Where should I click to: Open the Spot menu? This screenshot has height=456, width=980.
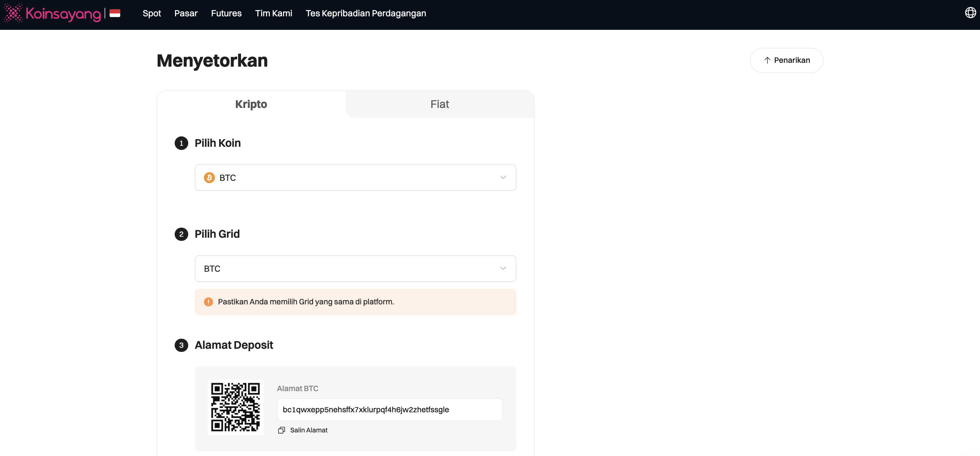click(x=152, y=13)
